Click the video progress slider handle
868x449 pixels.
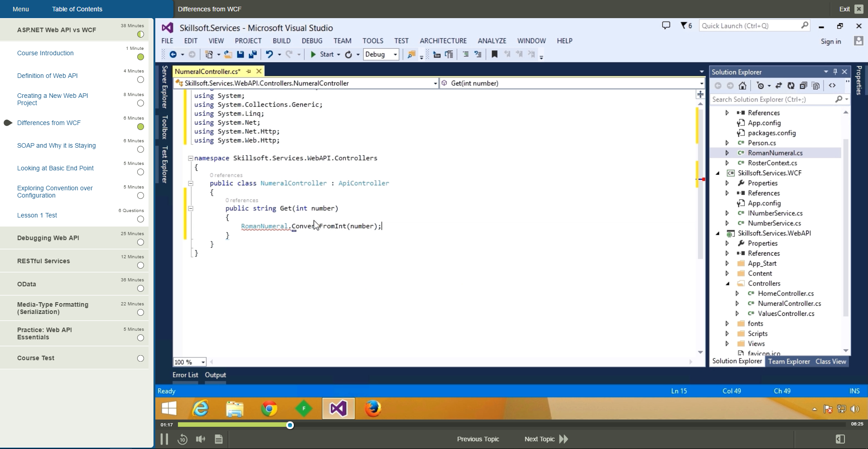click(x=290, y=425)
